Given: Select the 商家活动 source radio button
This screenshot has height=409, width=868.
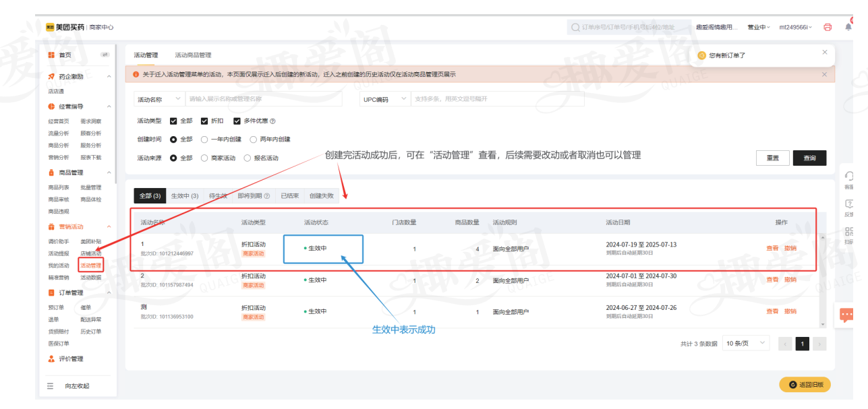Looking at the screenshot, I should pyautogui.click(x=204, y=158).
